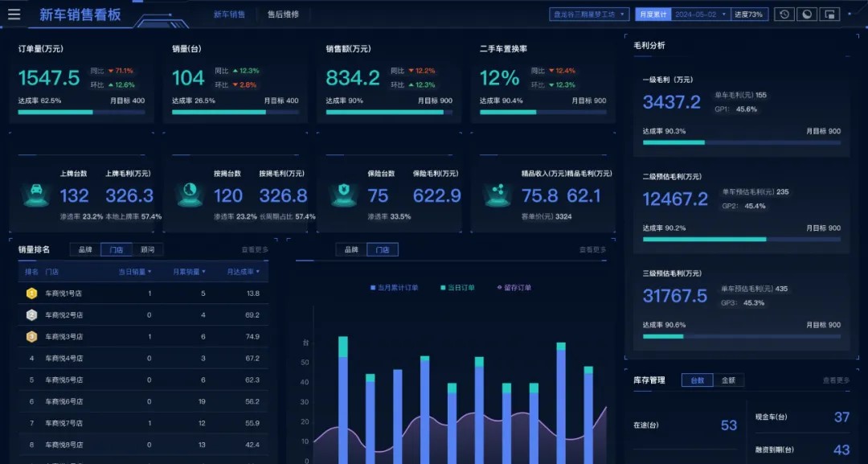
Task: Sort by 月达成率 column
Action: pyautogui.click(x=243, y=272)
